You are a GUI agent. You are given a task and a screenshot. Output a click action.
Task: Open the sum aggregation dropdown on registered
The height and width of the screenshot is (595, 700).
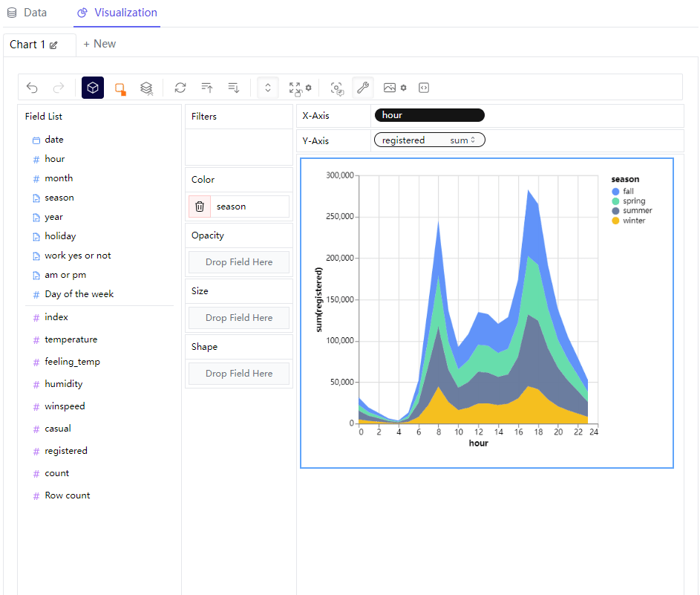pyautogui.click(x=462, y=140)
